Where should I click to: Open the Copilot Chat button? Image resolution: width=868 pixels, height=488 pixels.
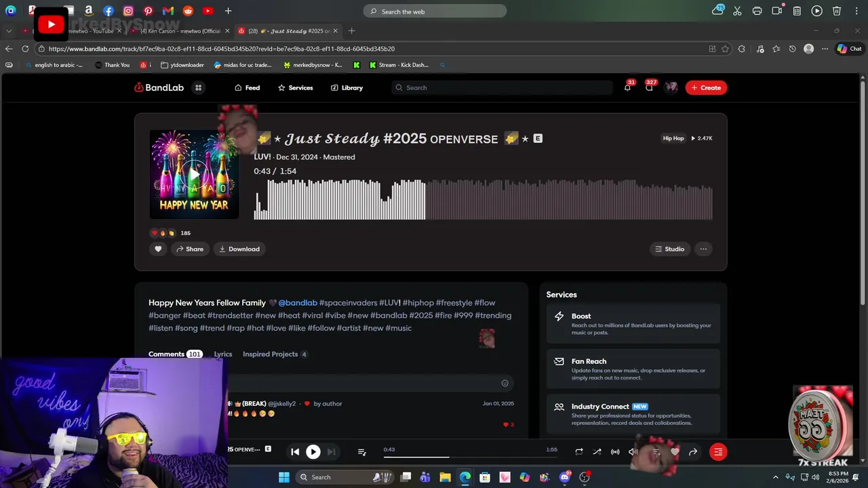(x=849, y=49)
